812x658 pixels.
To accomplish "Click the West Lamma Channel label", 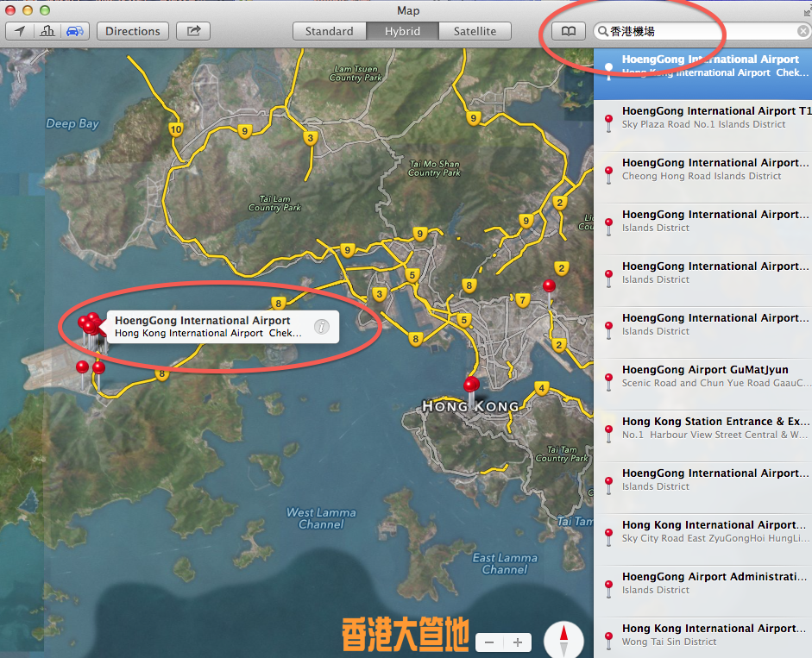I will click(x=321, y=518).
